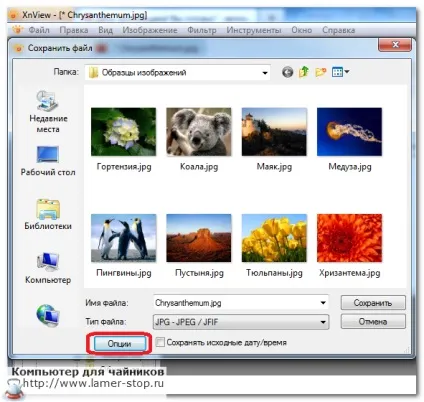The width and height of the screenshot is (424, 402).
Task: Select Пустыня.jpg thumbnail
Action: pos(199,238)
